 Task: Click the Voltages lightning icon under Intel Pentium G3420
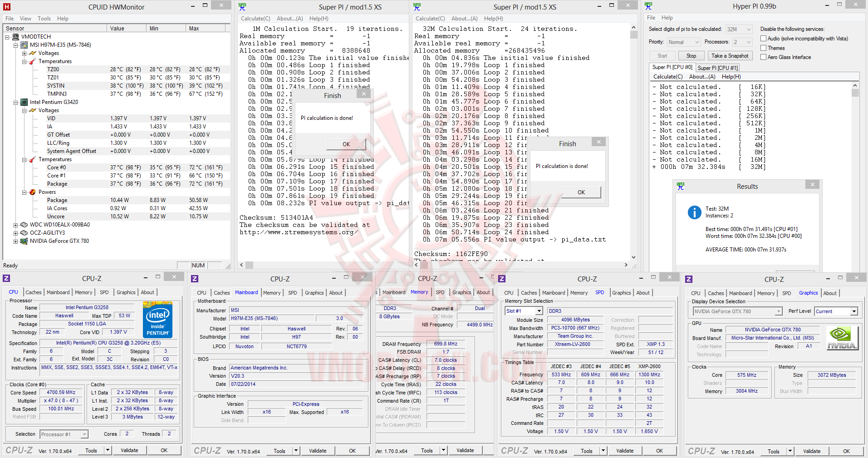coord(33,110)
